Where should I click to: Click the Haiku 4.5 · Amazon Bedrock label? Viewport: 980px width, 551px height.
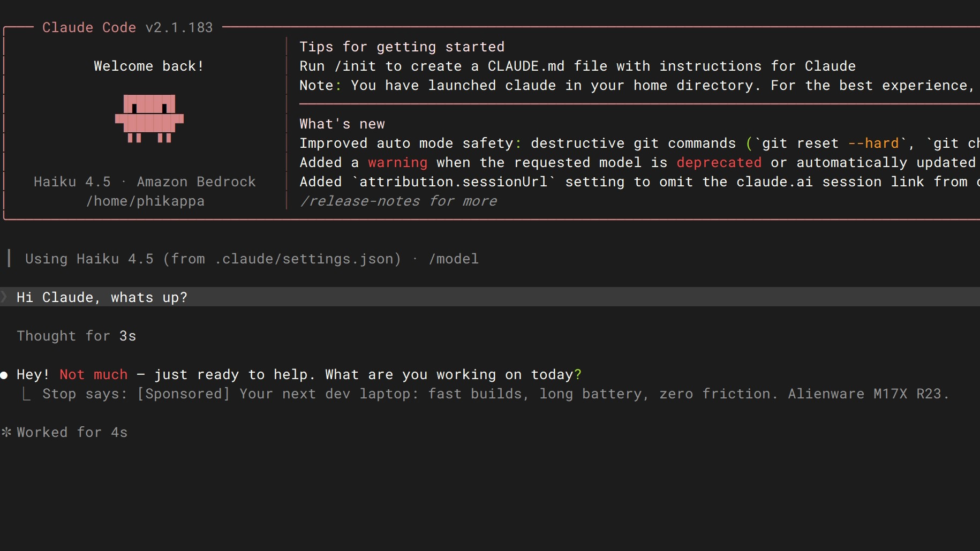[145, 182]
